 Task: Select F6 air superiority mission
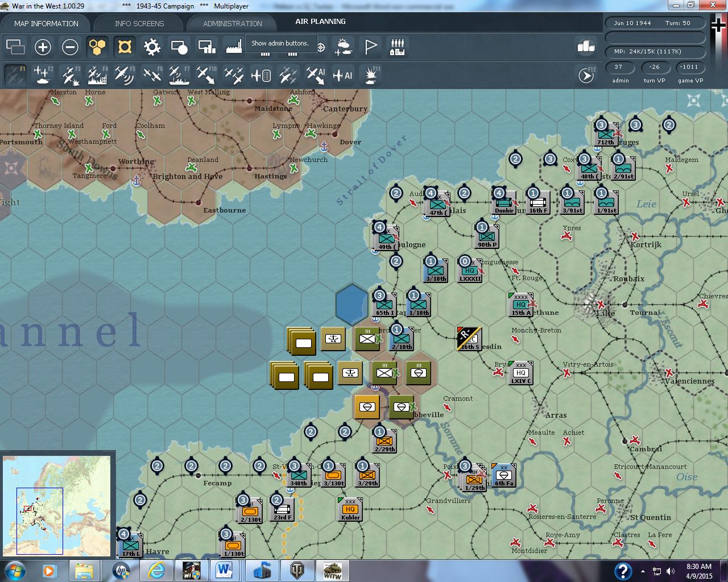coord(152,75)
